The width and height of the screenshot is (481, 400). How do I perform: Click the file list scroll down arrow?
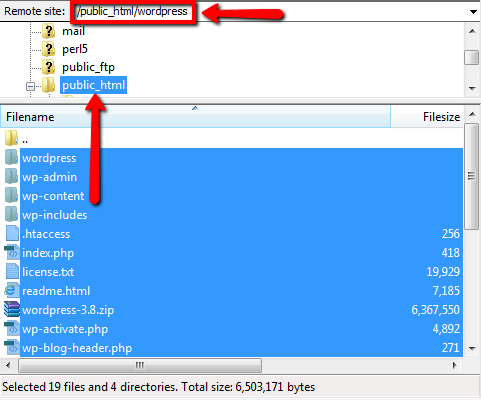[x=472, y=349]
